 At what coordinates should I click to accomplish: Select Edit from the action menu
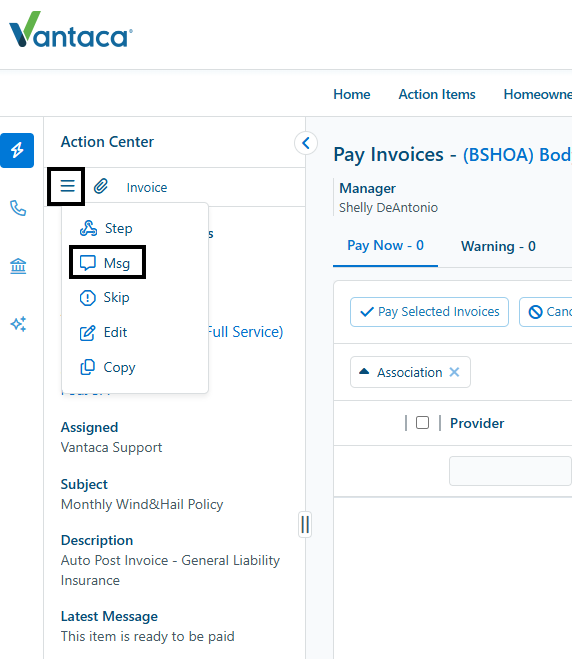click(103, 332)
